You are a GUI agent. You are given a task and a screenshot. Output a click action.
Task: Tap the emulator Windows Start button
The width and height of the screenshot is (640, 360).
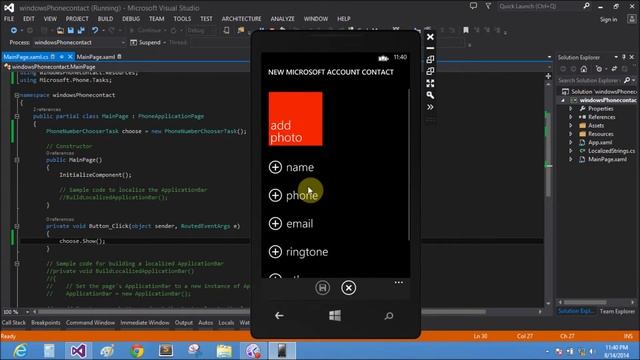[x=335, y=316]
